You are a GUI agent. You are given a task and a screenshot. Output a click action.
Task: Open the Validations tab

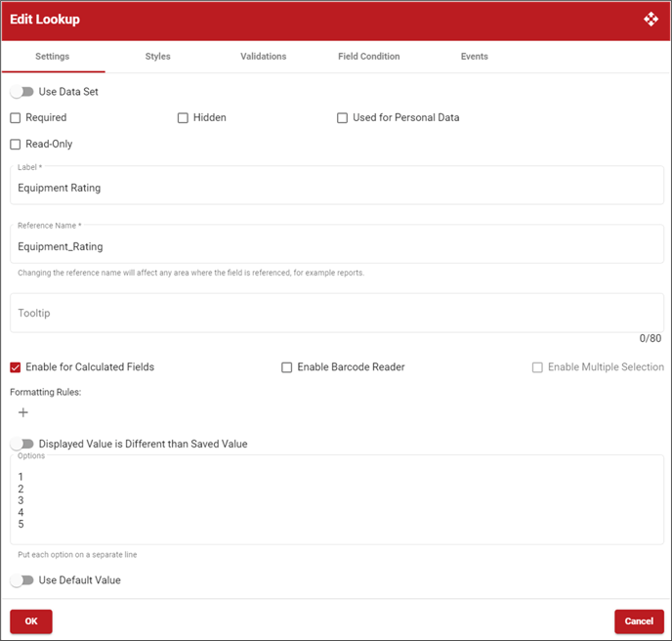coord(263,57)
